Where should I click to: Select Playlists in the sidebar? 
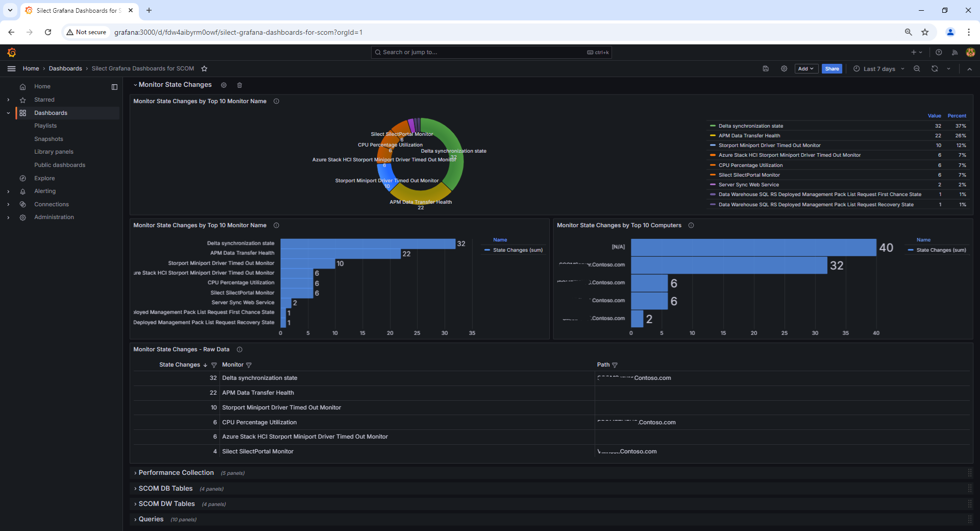point(45,126)
